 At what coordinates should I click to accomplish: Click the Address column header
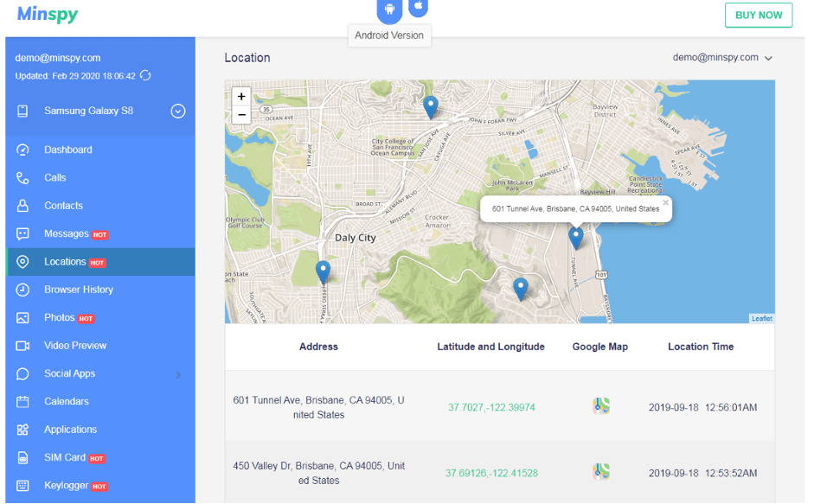tap(318, 347)
